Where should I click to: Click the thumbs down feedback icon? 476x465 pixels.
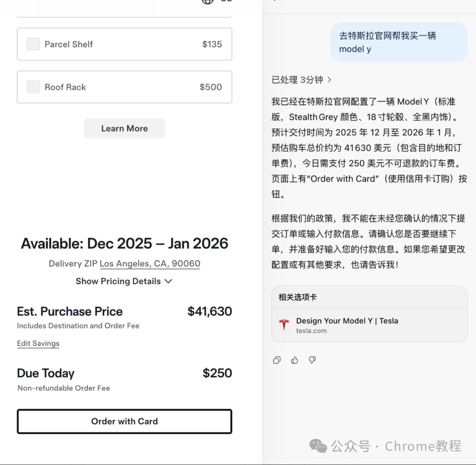pyautogui.click(x=312, y=360)
